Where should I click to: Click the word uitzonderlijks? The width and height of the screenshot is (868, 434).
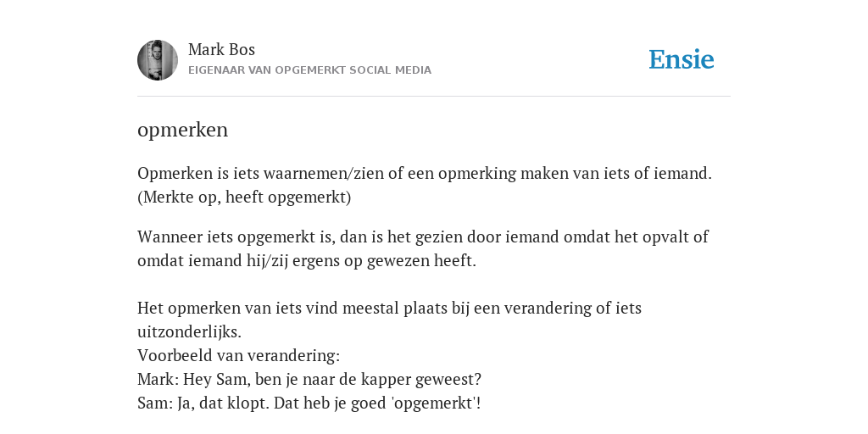click(189, 332)
